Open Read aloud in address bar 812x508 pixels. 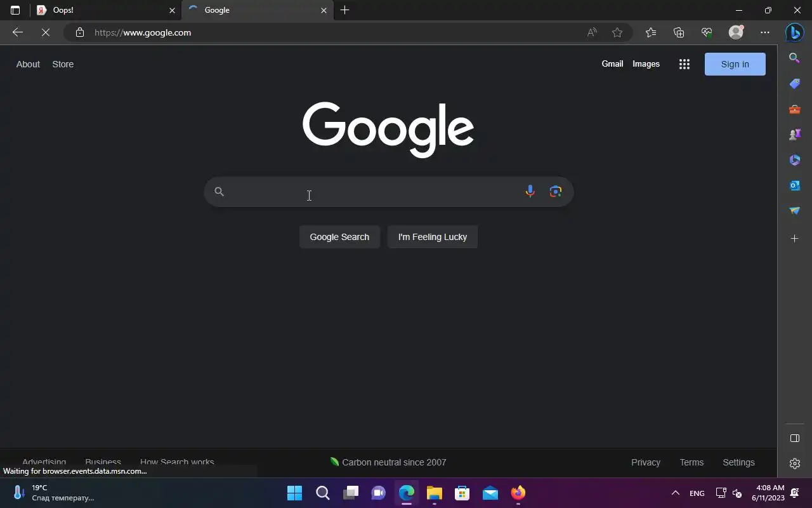click(x=592, y=32)
